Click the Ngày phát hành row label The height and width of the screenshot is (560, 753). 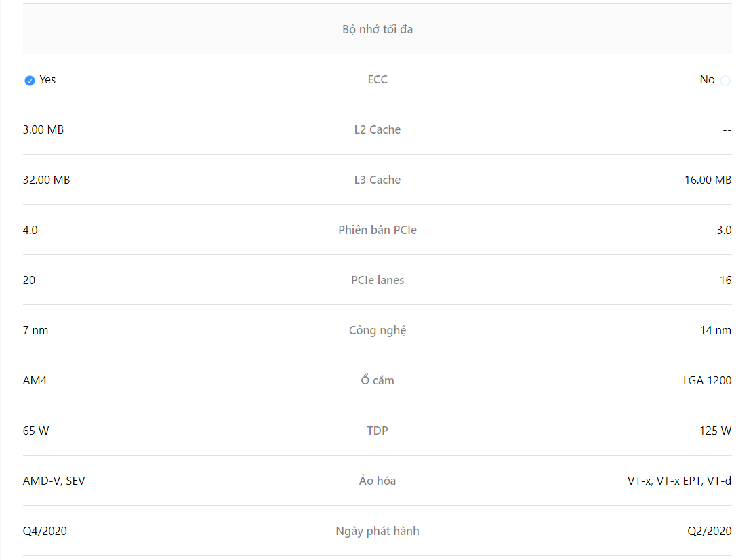click(x=378, y=531)
